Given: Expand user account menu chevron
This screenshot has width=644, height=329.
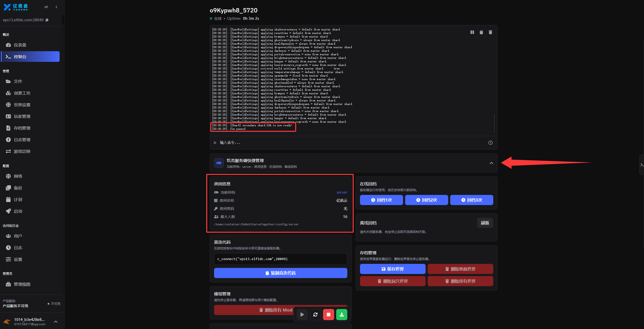Looking at the screenshot, I should tap(56, 322).
